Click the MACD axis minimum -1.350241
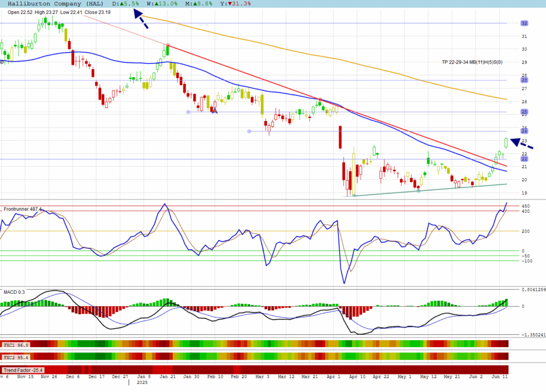This screenshot has width=546, height=392. [533, 335]
